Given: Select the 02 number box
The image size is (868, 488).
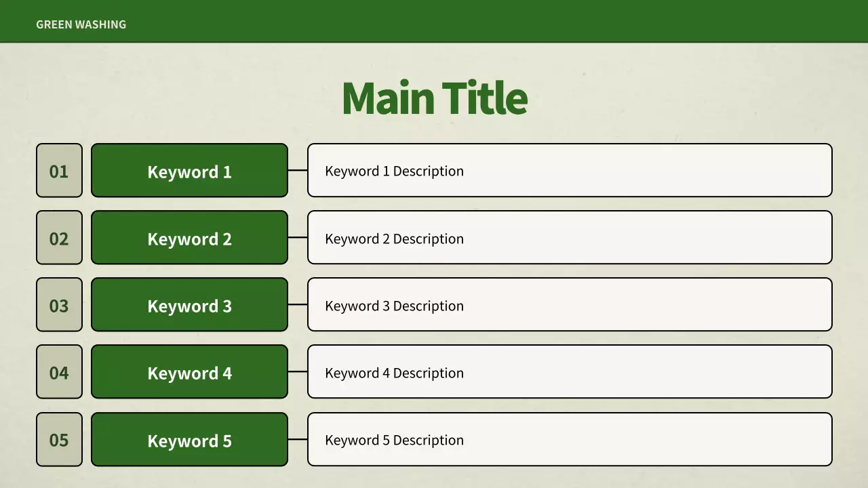Looking at the screenshot, I should point(59,238).
